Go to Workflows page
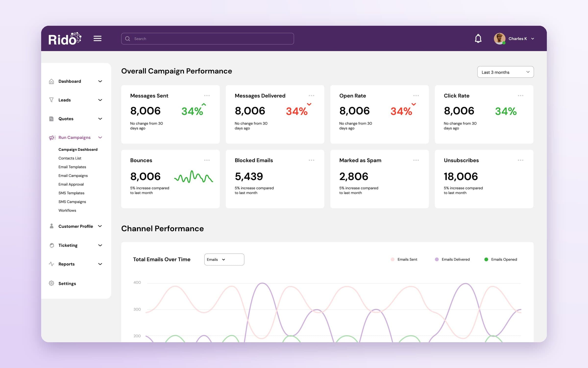 click(67, 210)
